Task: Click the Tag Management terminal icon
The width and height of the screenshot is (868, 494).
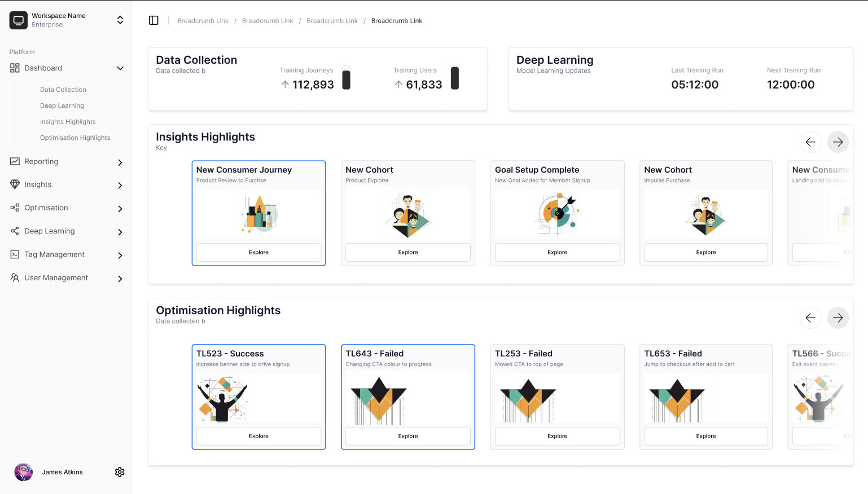Action: pos(15,254)
